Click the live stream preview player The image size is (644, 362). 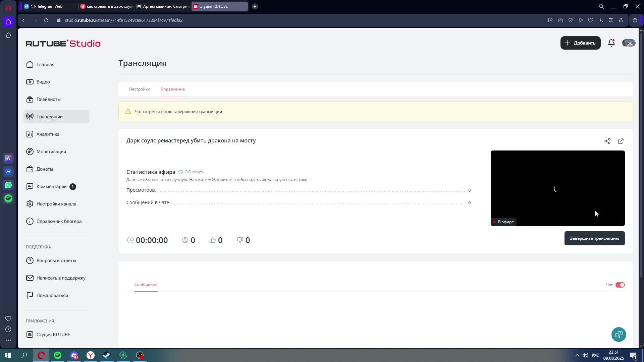(x=557, y=188)
